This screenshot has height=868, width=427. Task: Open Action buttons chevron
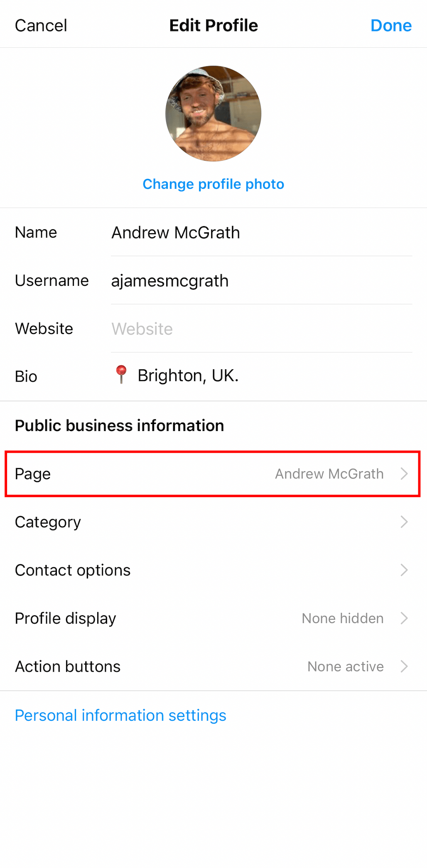[404, 666]
